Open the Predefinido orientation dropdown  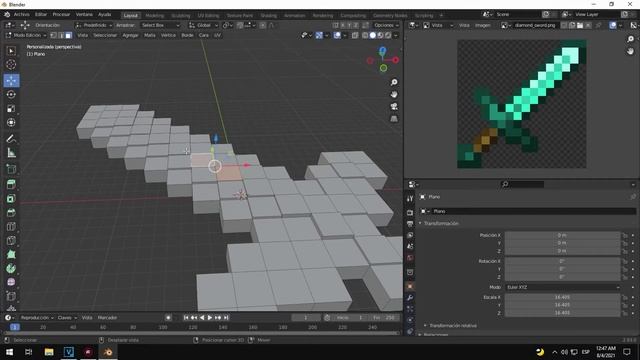pos(94,25)
